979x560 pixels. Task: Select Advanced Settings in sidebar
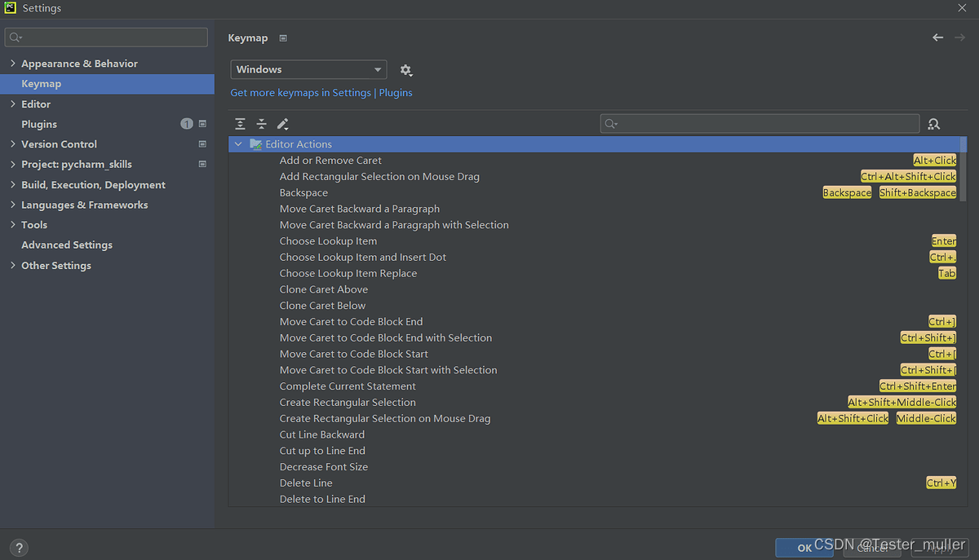coord(67,245)
